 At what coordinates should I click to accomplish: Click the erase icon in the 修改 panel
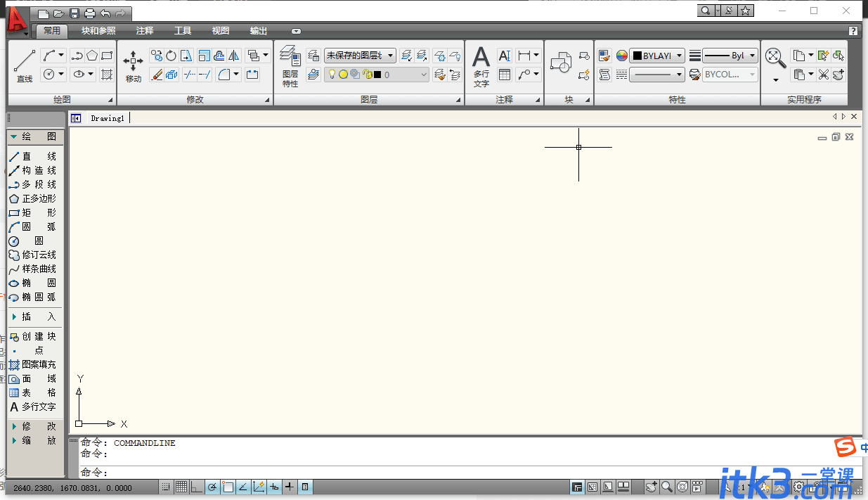pyautogui.click(x=157, y=74)
